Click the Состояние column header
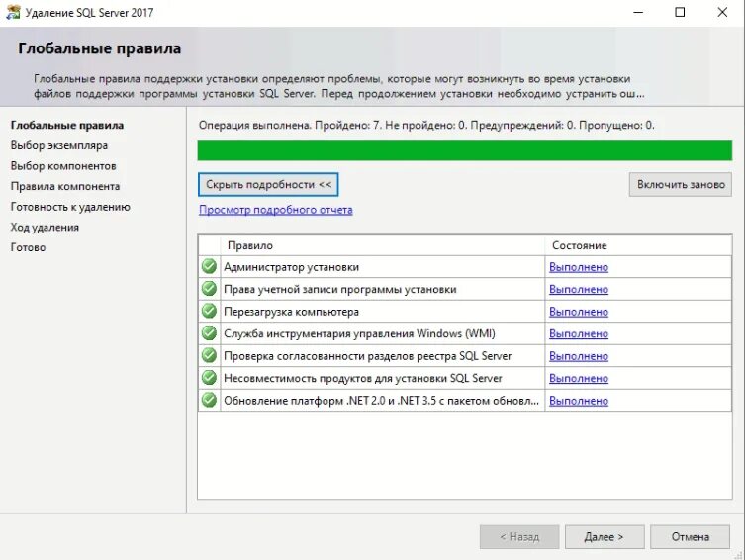The image size is (745, 560). coord(638,245)
